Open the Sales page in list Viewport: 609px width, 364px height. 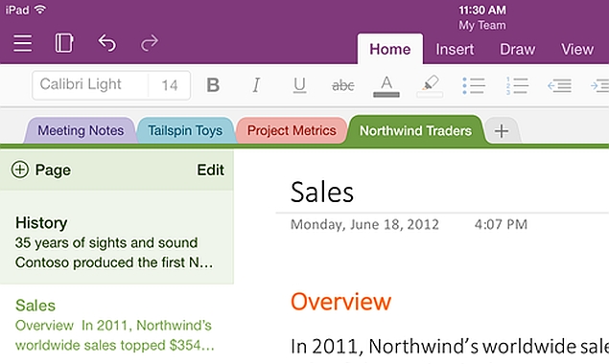(x=116, y=325)
